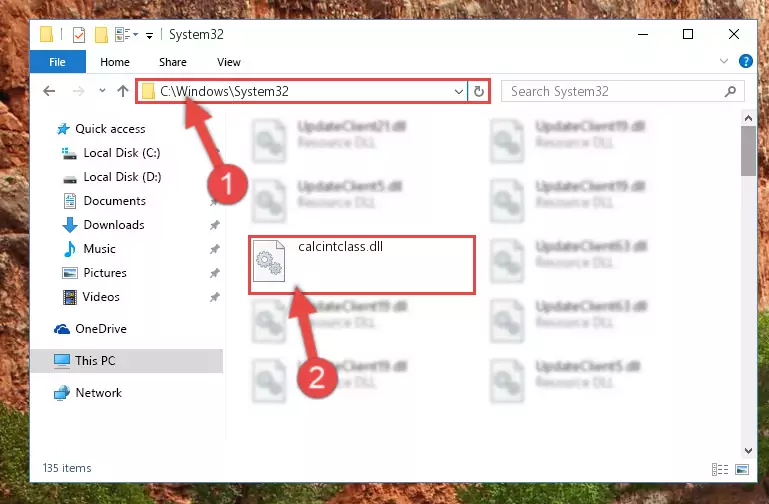Click the Music pin icon
The height and width of the screenshot is (504, 769).
click(214, 249)
